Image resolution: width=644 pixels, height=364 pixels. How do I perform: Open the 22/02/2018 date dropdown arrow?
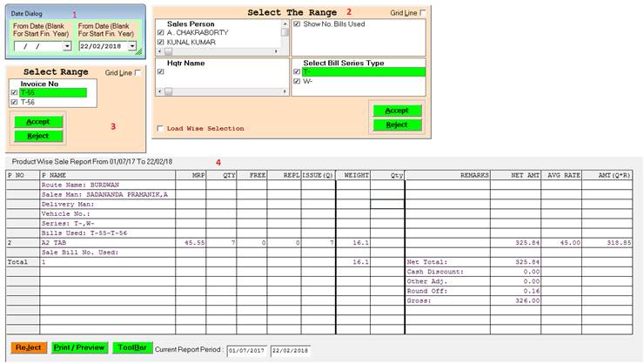click(132, 45)
